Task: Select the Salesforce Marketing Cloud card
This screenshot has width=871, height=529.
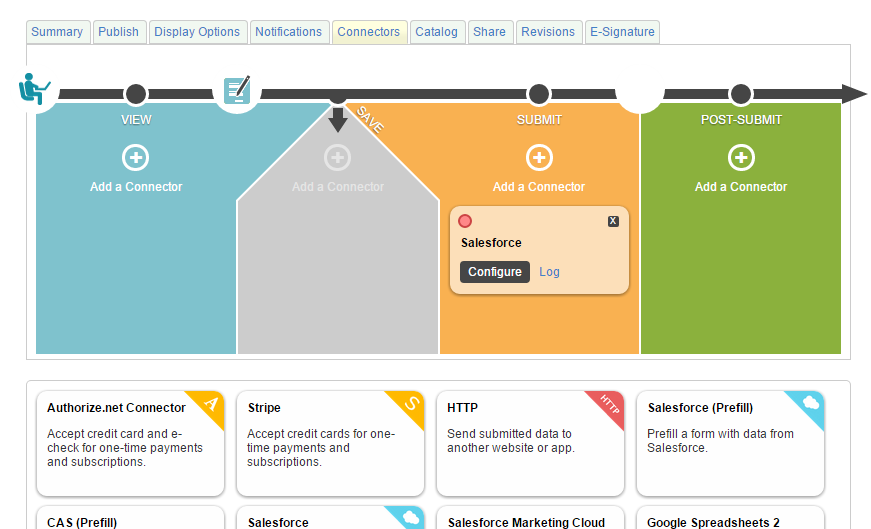Action: point(530,517)
